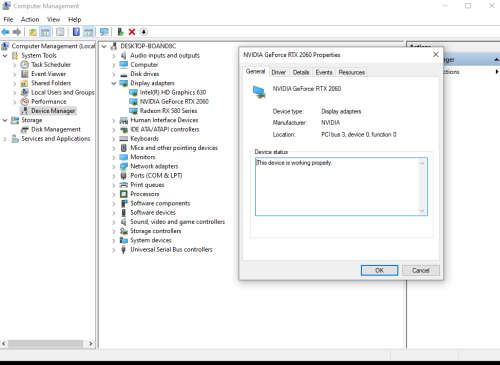
Task: Toggle the Show/Hide Console Tree toolbar icon
Action: click(45, 32)
